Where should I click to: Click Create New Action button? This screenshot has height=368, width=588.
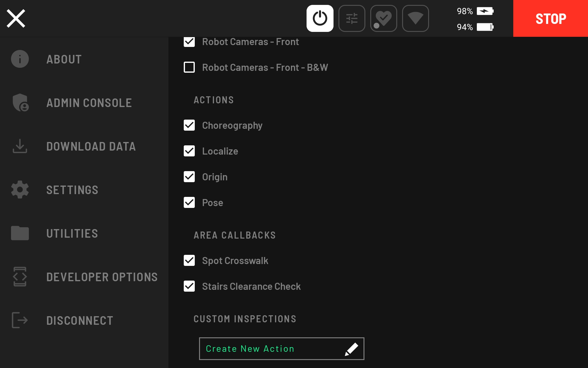coord(281,348)
